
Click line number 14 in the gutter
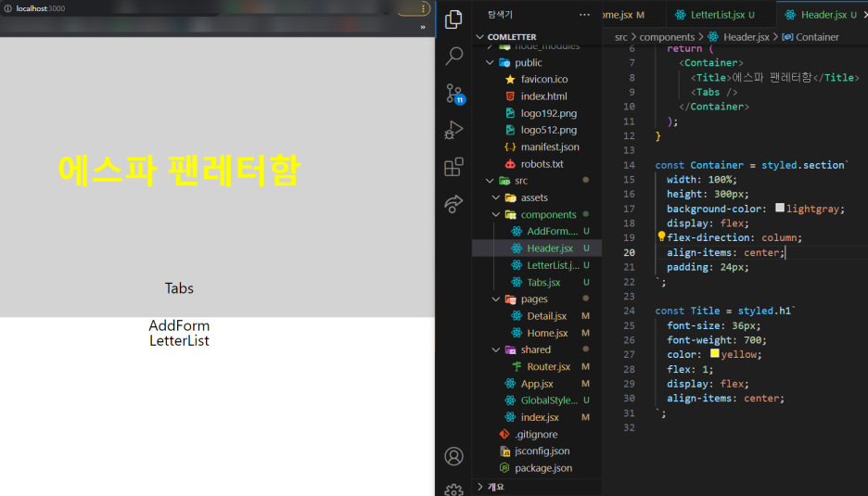pyautogui.click(x=629, y=165)
